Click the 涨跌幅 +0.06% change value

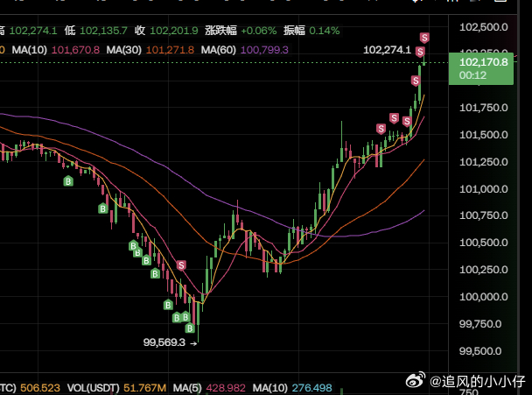tap(241, 31)
